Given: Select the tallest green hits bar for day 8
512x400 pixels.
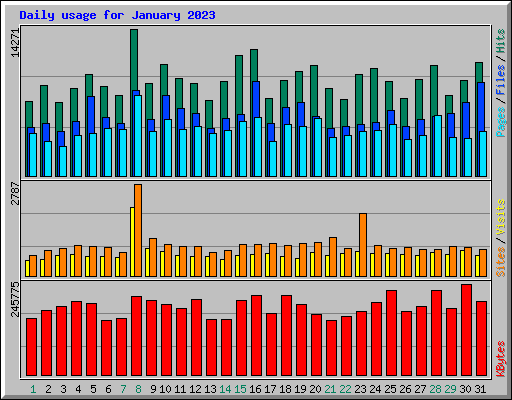Looking at the screenshot, I should 134,60.
